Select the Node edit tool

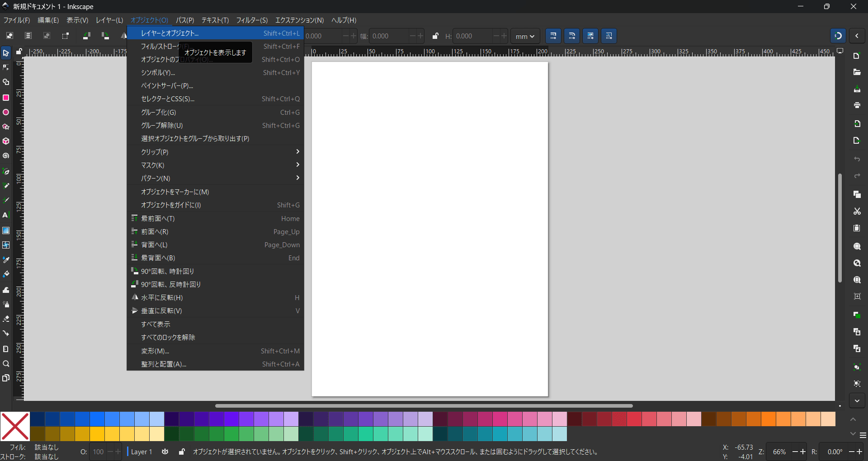6,68
